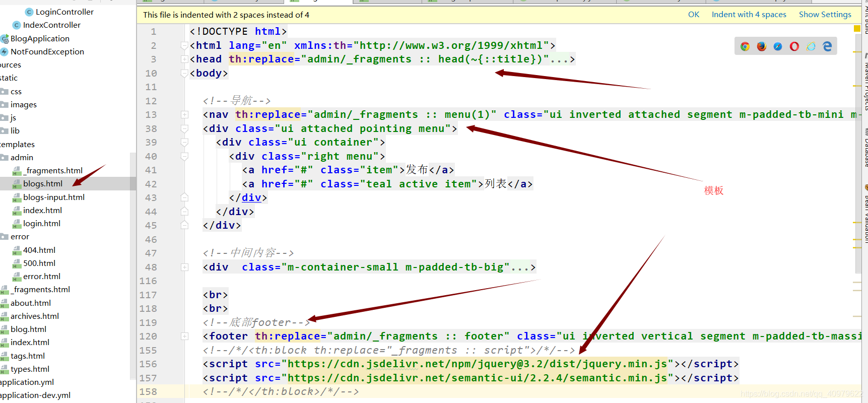Collapse the div on line 38
The height and width of the screenshot is (403, 868).
184,129
